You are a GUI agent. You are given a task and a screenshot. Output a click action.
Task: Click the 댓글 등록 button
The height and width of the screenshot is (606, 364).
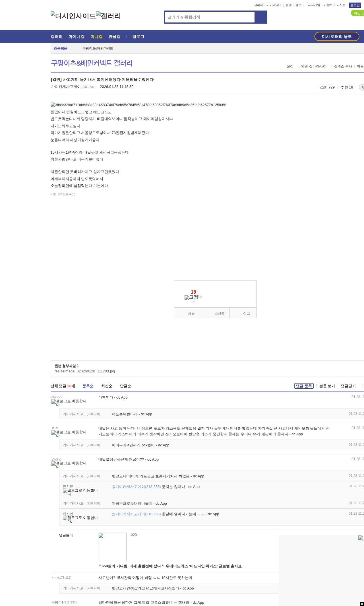pyautogui.click(x=304, y=386)
